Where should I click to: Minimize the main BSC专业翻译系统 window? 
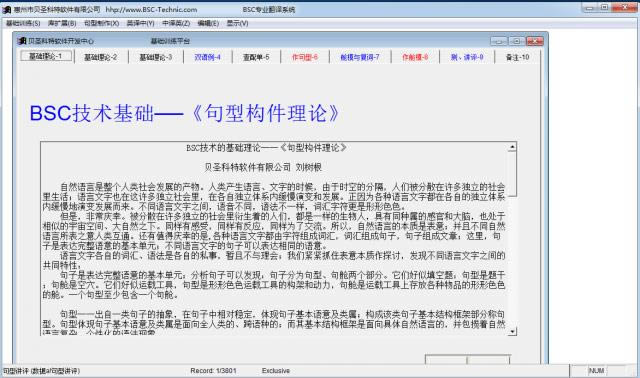pyautogui.click(x=589, y=7)
